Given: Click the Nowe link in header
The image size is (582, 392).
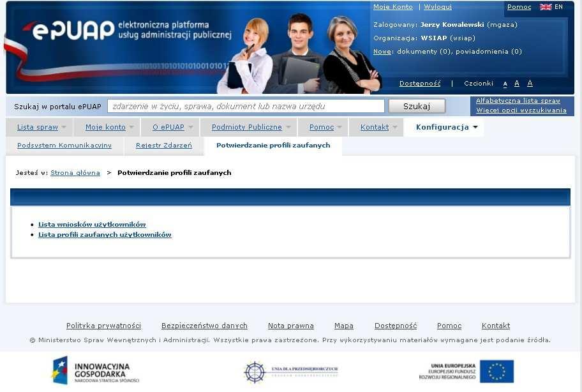Looking at the screenshot, I should 382,52.
